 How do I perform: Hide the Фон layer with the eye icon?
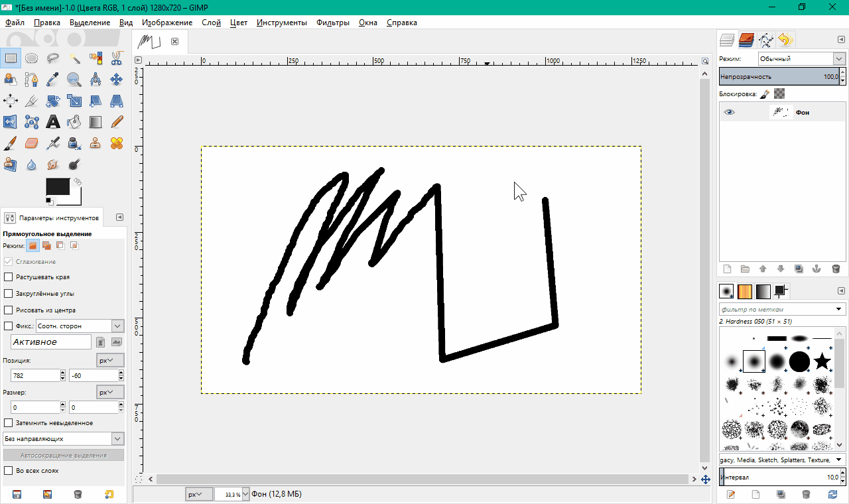point(730,112)
